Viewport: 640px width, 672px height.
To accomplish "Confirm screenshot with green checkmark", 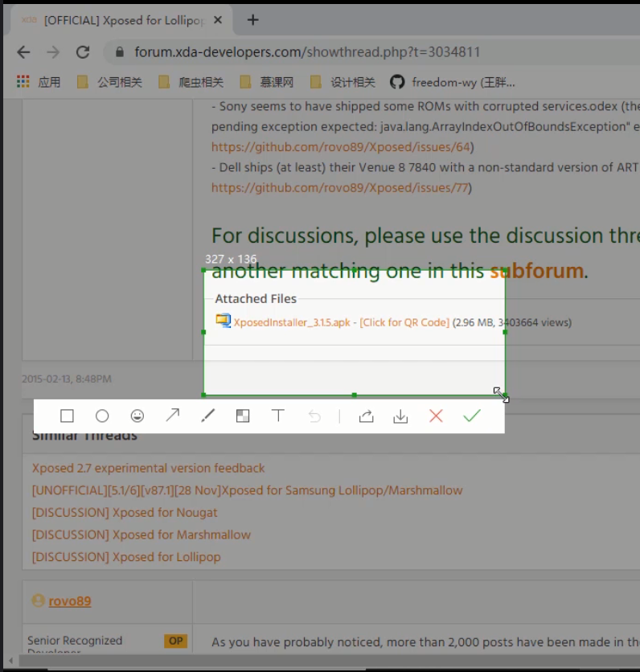I will pyautogui.click(x=471, y=416).
